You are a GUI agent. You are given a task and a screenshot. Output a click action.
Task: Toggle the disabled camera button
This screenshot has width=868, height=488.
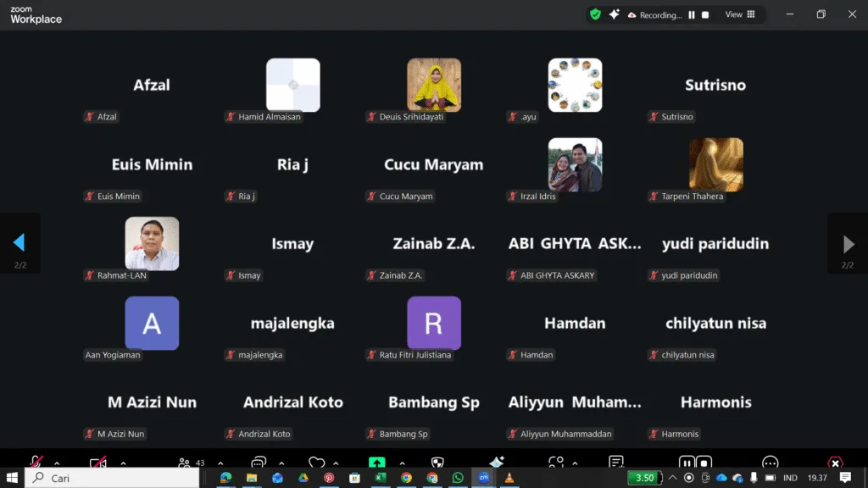click(x=98, y=462)
